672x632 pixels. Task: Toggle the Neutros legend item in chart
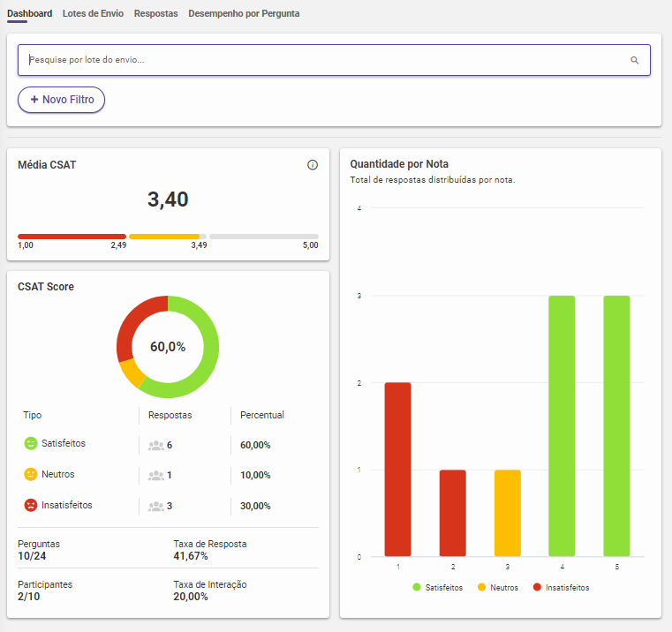(500, 587)
